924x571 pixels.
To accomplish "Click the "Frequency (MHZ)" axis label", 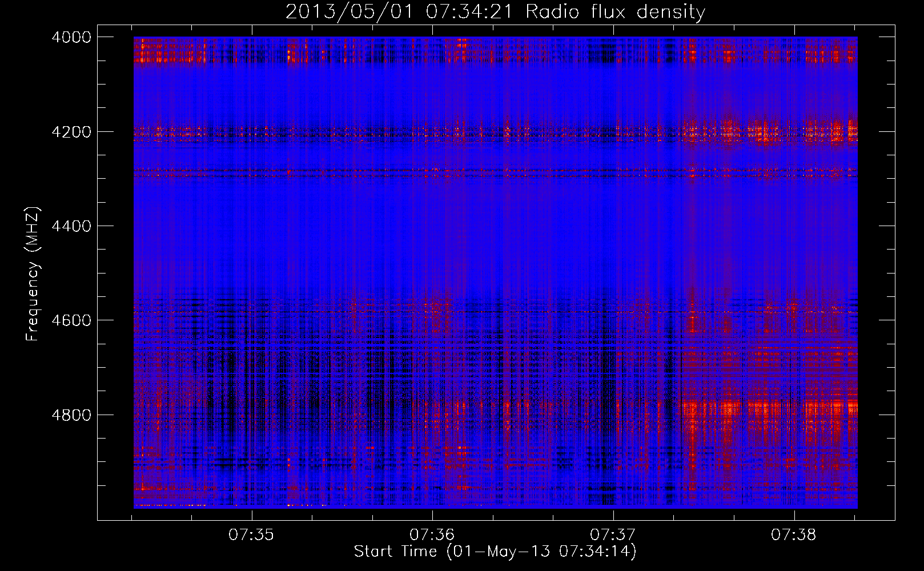I will [33, 274].
